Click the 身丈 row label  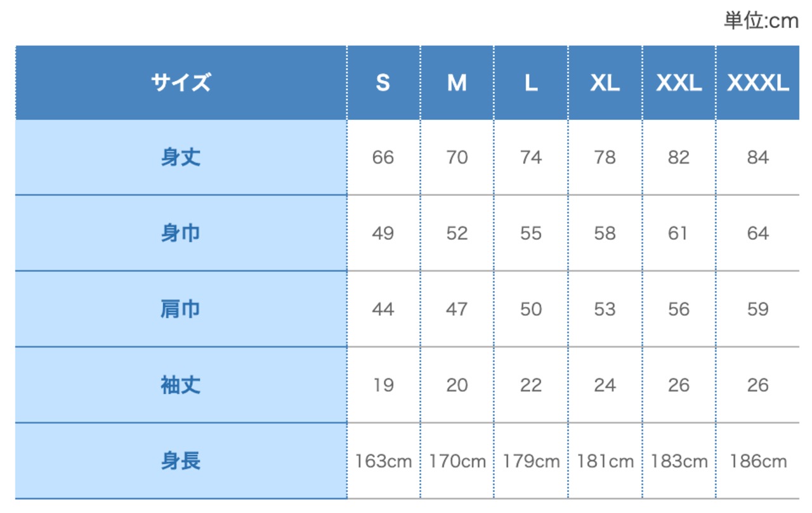[x=181, y=157]
